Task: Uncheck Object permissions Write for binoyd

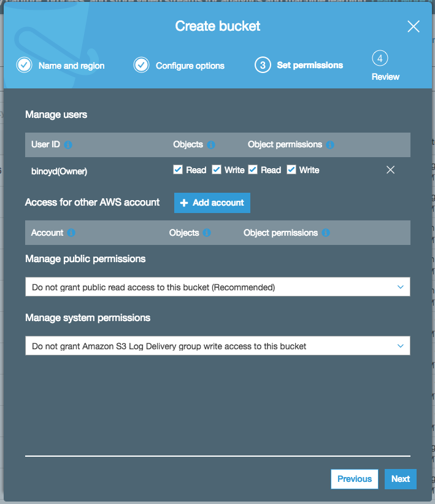Action: pos(291,169)
